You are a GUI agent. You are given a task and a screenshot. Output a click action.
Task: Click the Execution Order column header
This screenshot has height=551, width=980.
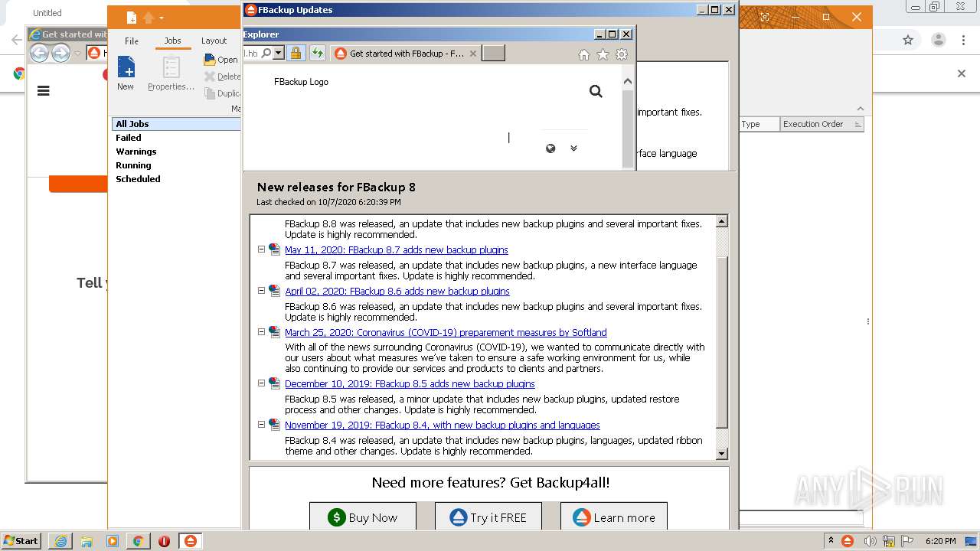pyautogui.click(x=822, y=124)
